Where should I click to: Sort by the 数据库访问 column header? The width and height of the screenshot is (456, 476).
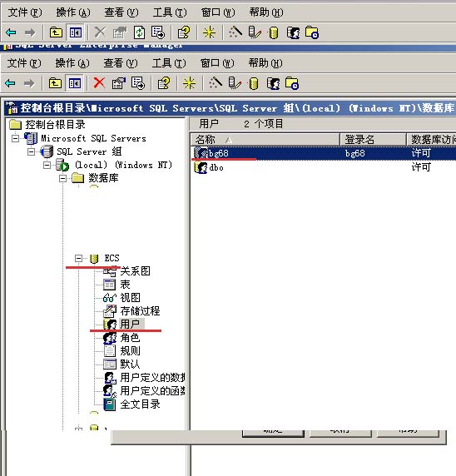coord(431,140)
